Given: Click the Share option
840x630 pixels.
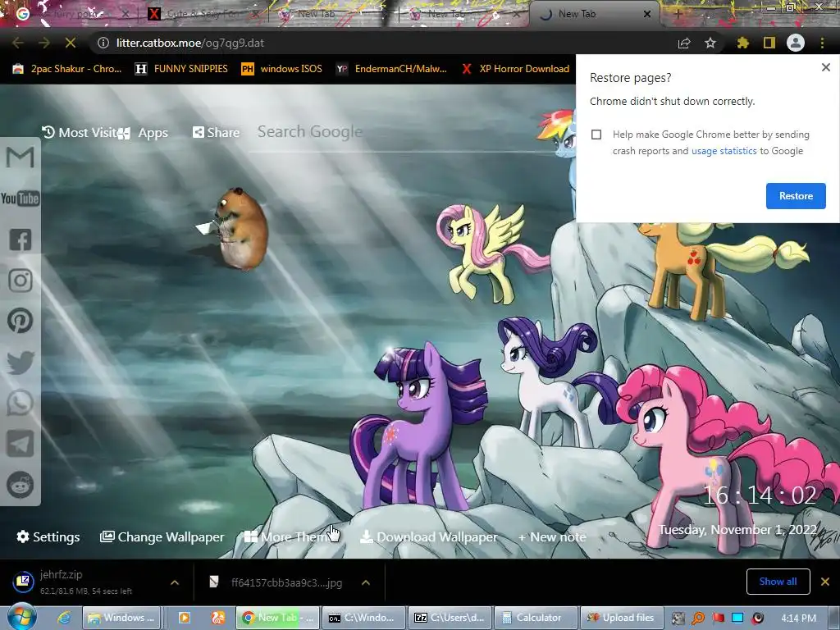Looking at the screenshot, I should tap(216, 132).
